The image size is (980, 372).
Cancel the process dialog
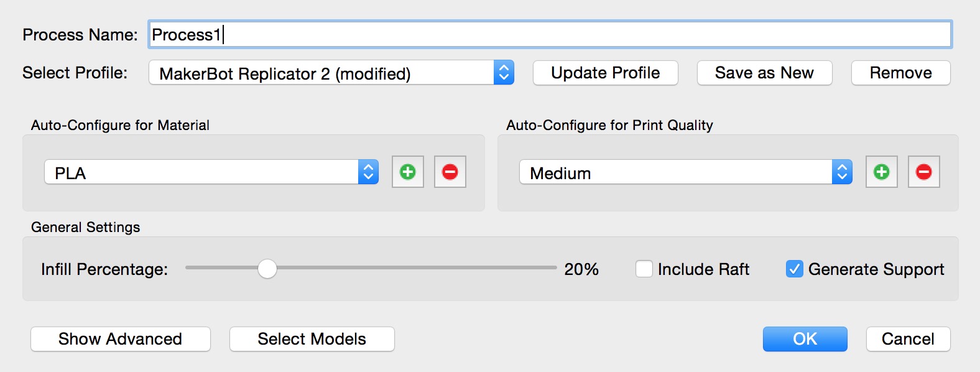coord(907,339)
